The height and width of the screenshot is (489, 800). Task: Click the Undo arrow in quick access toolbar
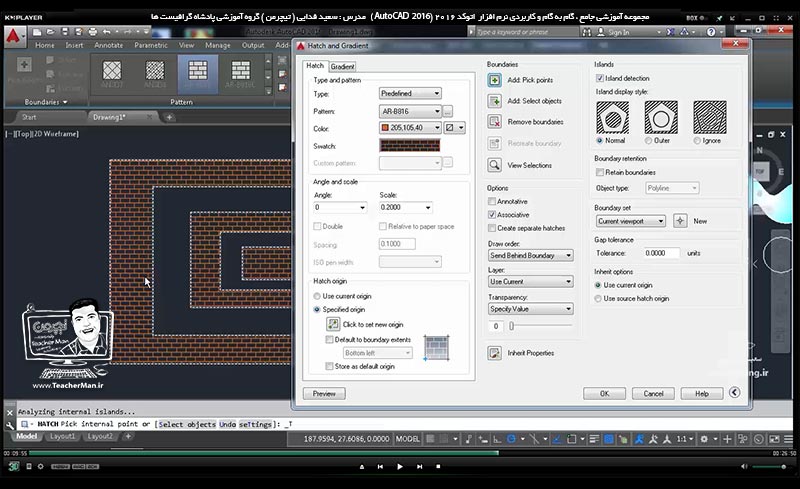107,32
